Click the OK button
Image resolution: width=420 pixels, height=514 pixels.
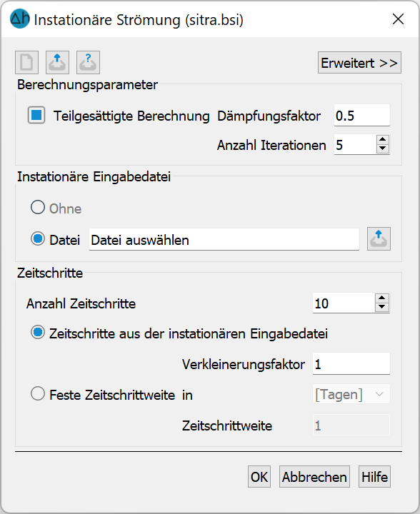[x=259, y=477]
